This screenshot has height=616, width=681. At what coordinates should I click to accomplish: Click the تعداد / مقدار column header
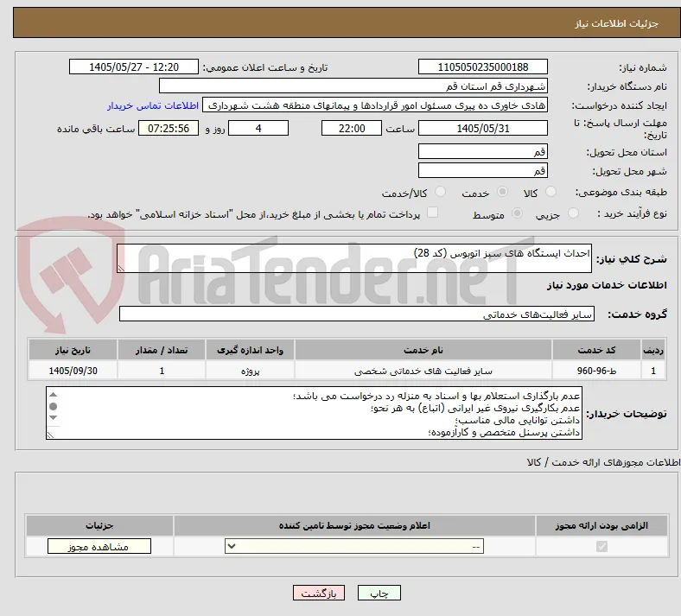pos(162,350)
